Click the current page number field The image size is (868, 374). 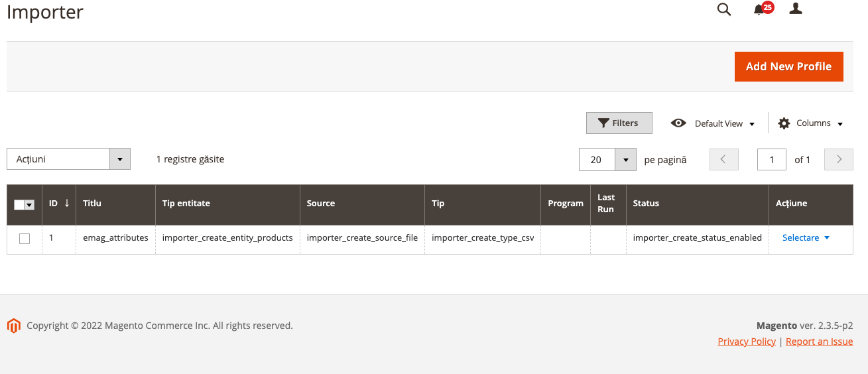[x=772, y=159]
